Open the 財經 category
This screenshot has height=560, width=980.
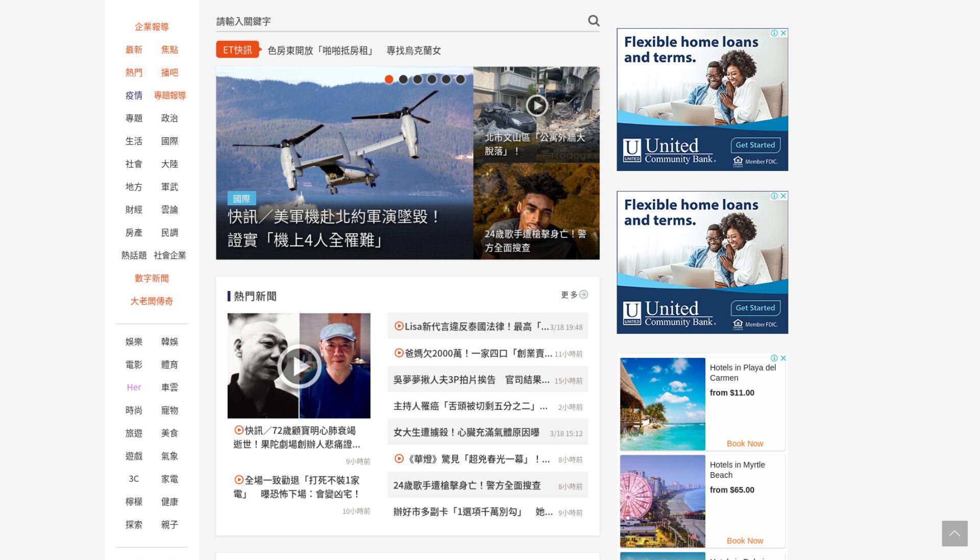pyautogui.click(x=134, y=210)
